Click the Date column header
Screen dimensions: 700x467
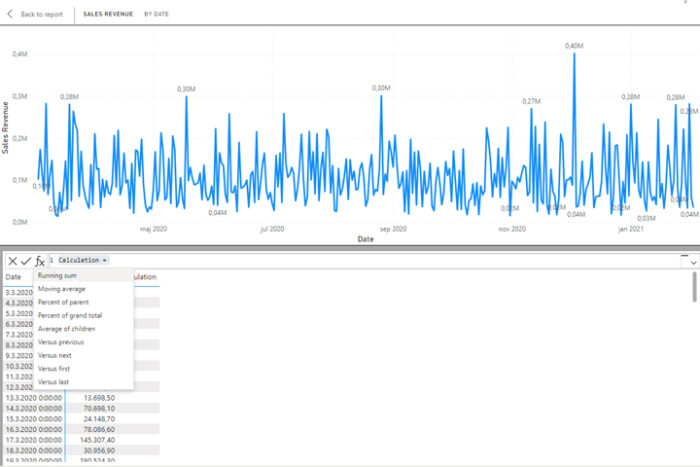tap(13, 277)
